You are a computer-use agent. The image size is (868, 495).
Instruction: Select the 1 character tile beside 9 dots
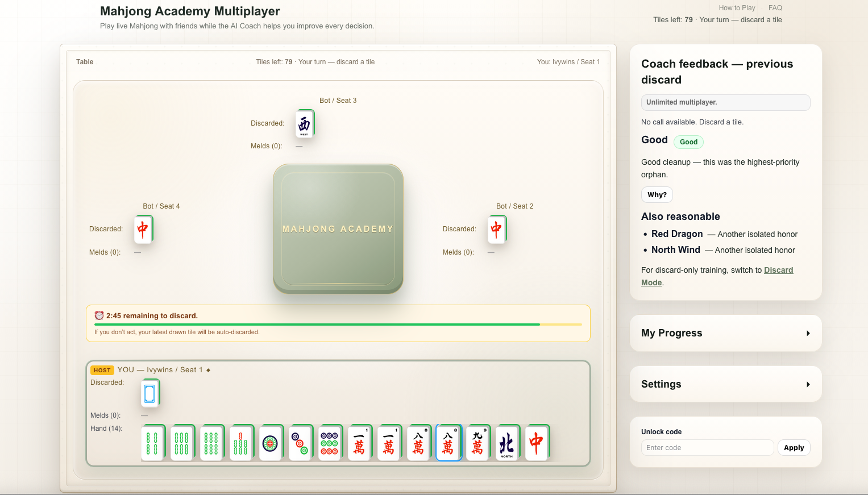(359, 443)
